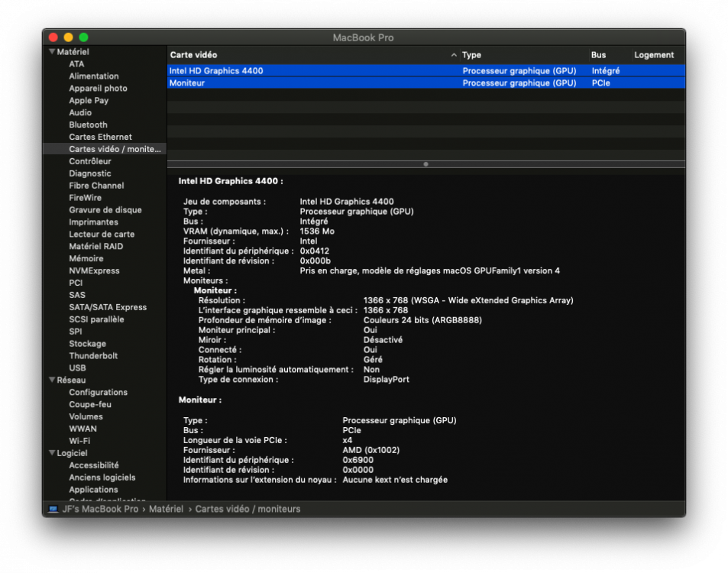Open Mémoire in the sidebar

coord(86,258)
